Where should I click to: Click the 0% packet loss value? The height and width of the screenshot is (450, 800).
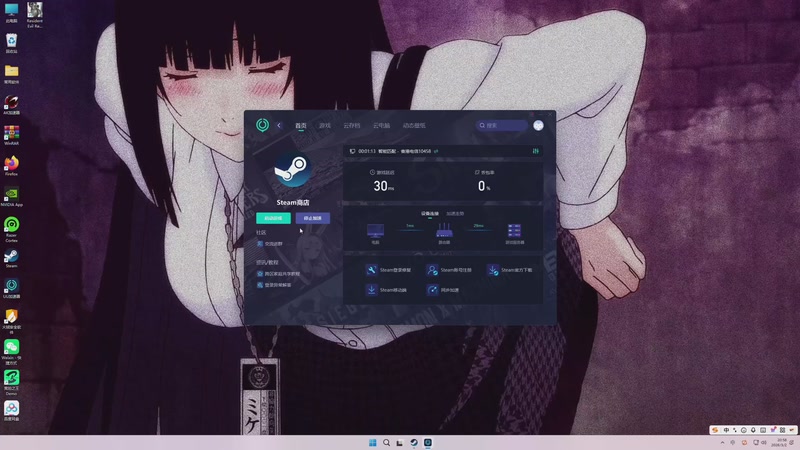tap(484, 186)
